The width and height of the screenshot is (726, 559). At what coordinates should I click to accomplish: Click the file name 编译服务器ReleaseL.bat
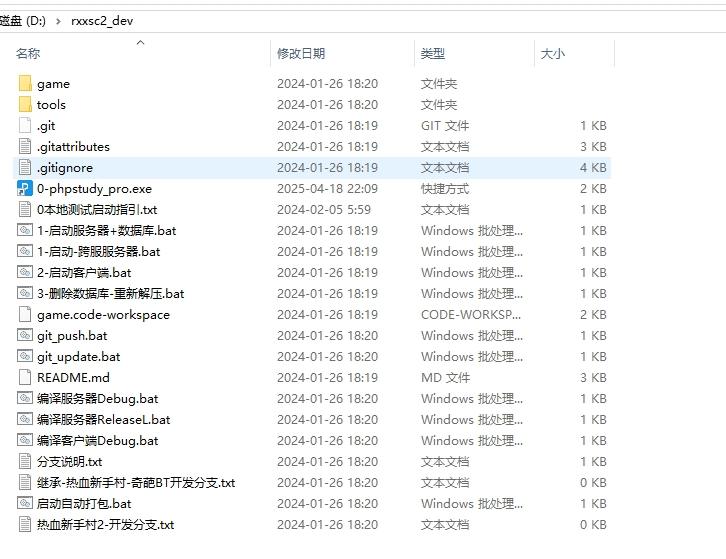tap(103, 420)
